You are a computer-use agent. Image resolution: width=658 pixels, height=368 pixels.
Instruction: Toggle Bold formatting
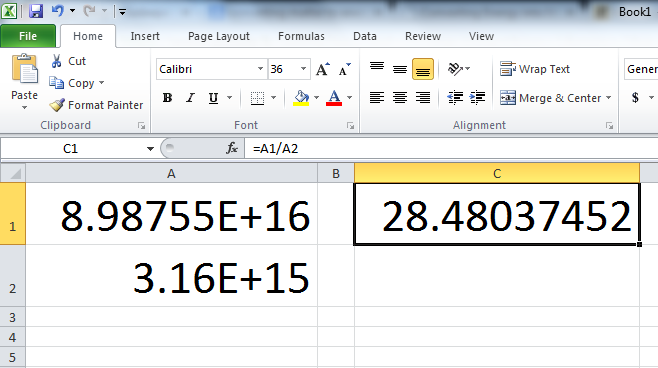tap(167, 98)
